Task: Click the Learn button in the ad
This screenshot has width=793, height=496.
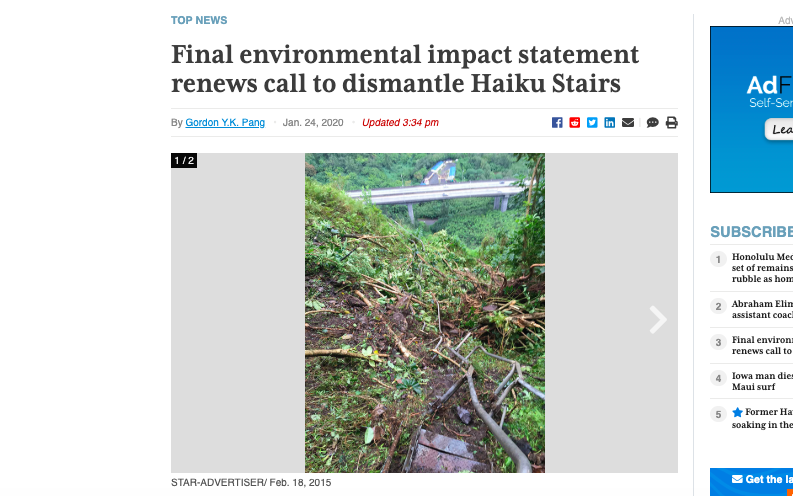Action: coord(779,129)
